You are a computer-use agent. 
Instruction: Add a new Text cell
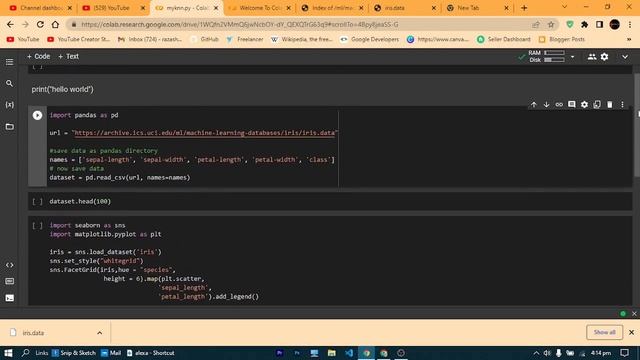click(68, 57)
